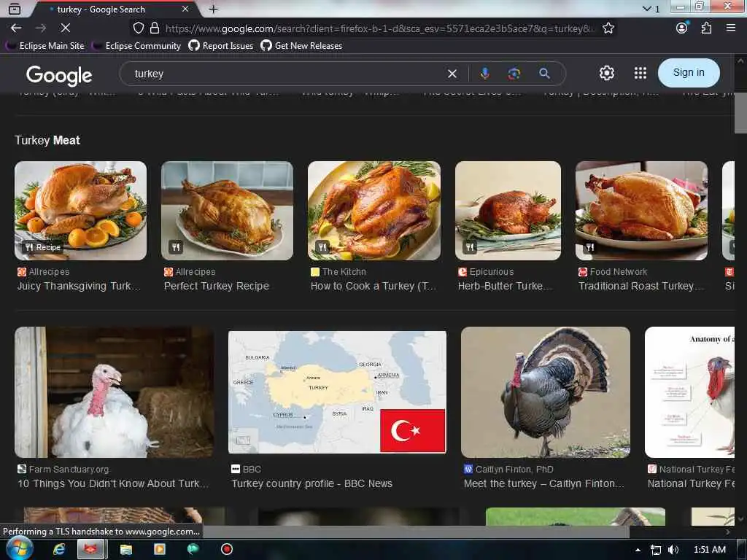Go back to the previous page
The width and height of the screenshot is (747, 560).
click(16, 28)
